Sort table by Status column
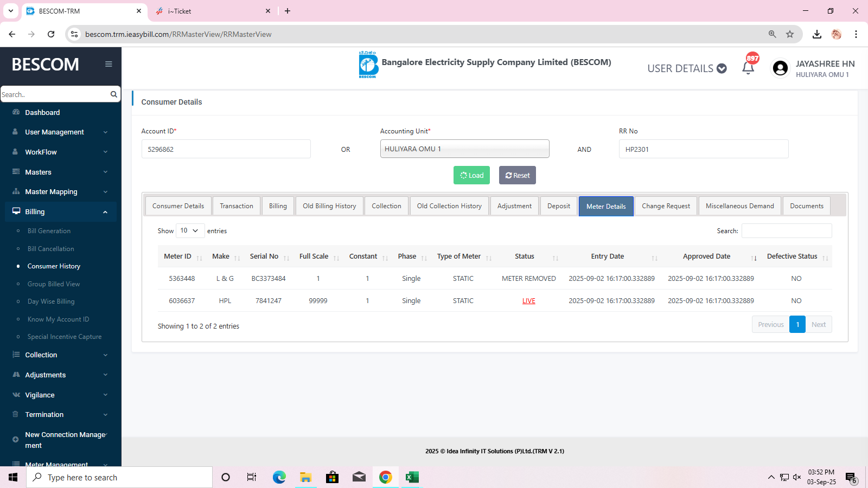 524,256
